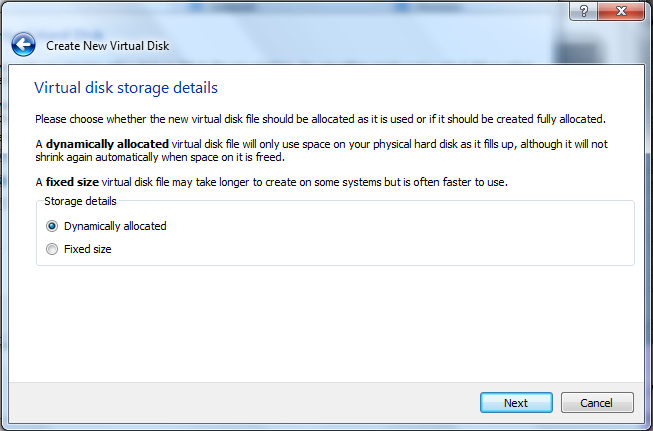Click empty space inside Storage details box
Viewport: 653px width, 431px height.
(x=400, y=240)
